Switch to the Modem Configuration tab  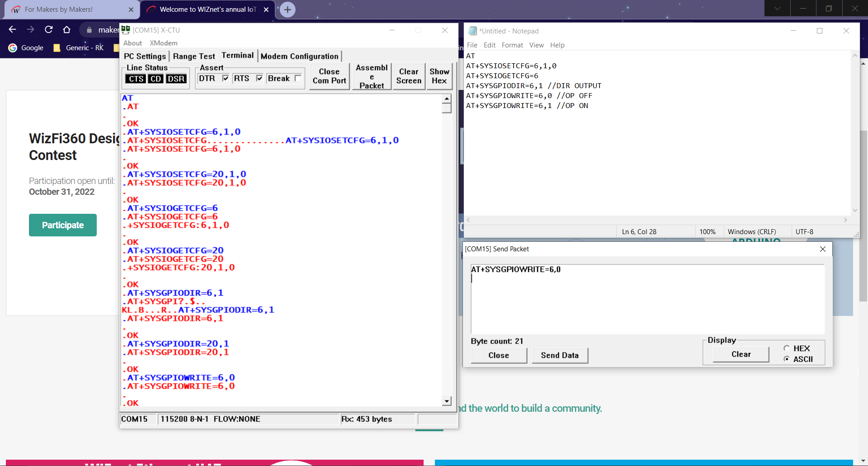299,56
